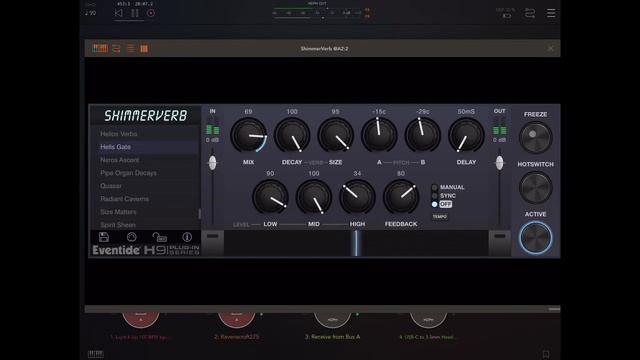Viewport: 640px width, 360px height.
Task: Select the Quasar preset
Action: pyautogui.click(x=111, y=186)
